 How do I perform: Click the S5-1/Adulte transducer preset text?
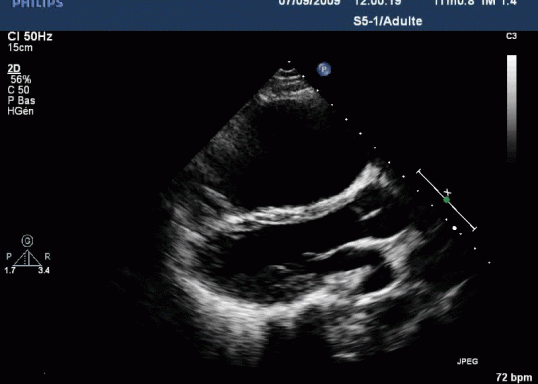(388, 21)
